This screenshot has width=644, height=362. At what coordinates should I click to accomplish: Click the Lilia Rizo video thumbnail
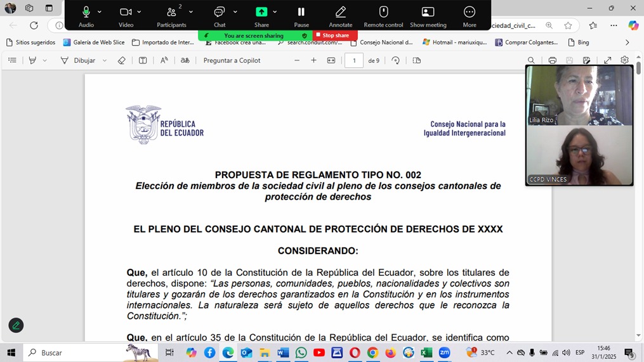pos(579,95)
